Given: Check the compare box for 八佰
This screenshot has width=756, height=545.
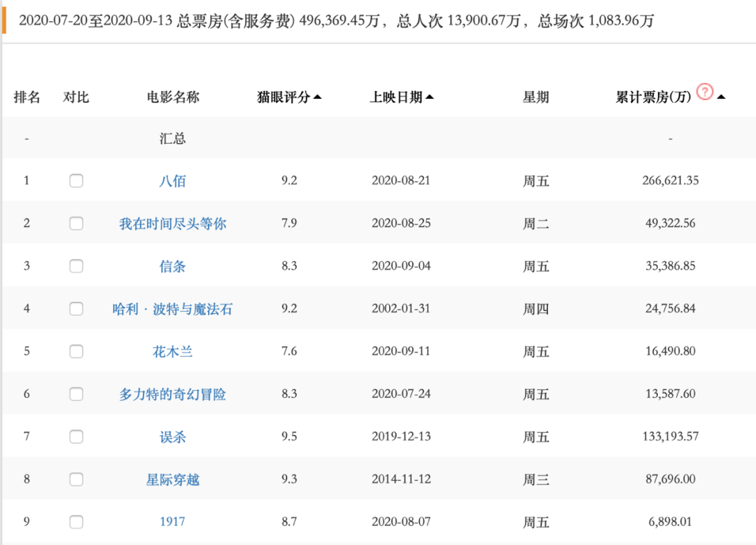Looking at the screenshot, I should tap(76, 181).
